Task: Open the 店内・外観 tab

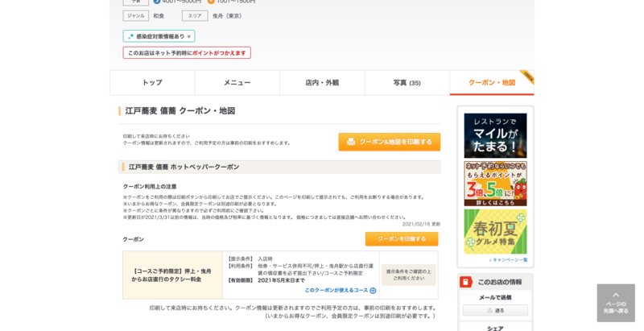Action: [322, 82]
